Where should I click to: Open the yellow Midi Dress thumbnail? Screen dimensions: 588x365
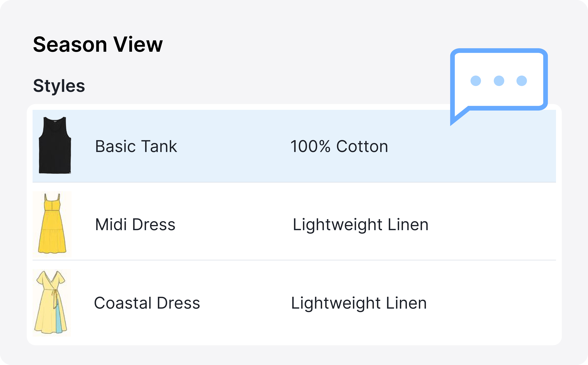pos(52,224)
